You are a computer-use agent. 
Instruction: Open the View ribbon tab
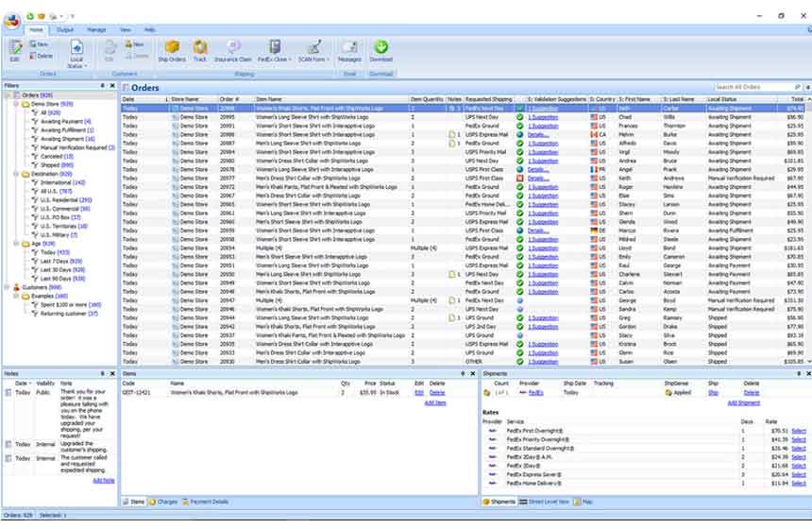pos(126,30)
